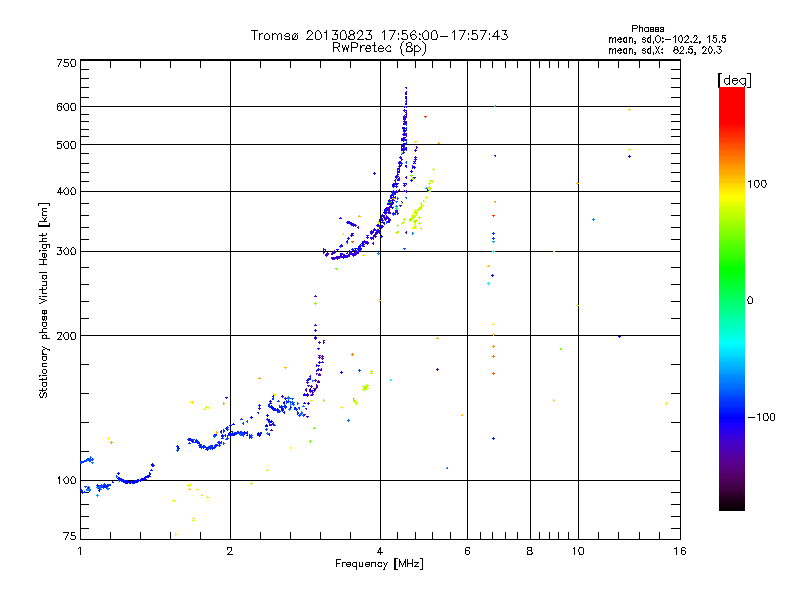Click the 'mean, sd,X: 82.5, 20.3' statistic line

click(x=665, y=50)
